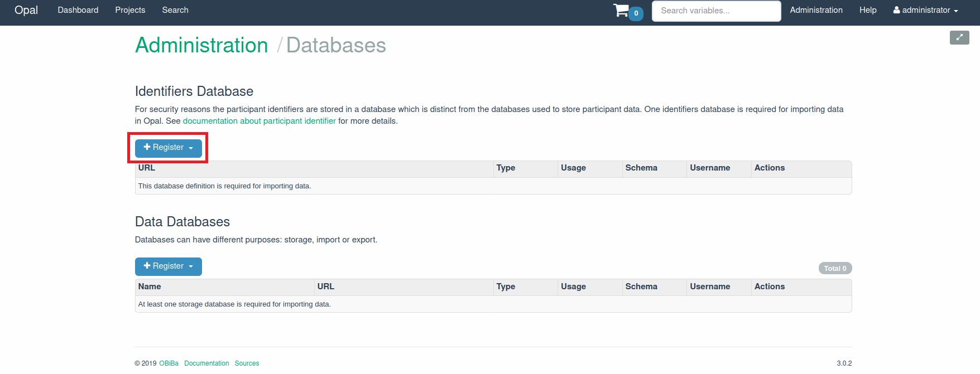This screenshot has width=980, height=374.
Task: Open the shopping cart icon
Action: click(621, 11)
